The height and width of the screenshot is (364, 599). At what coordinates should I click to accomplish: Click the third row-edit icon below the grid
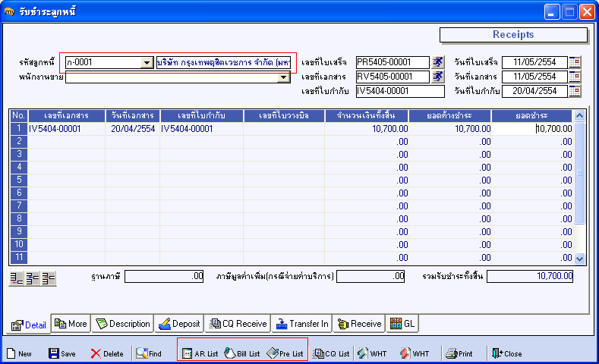(49, 278)
